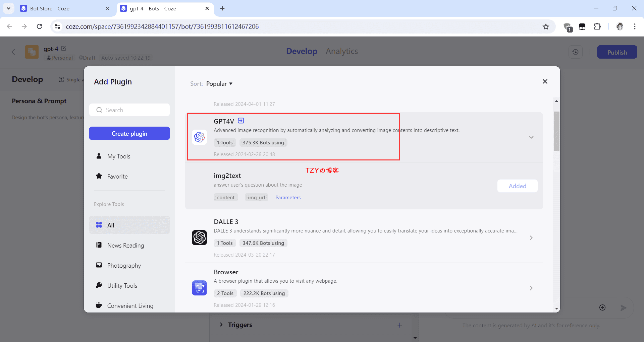
Task: Reload the current page
Action: (39, 26)
